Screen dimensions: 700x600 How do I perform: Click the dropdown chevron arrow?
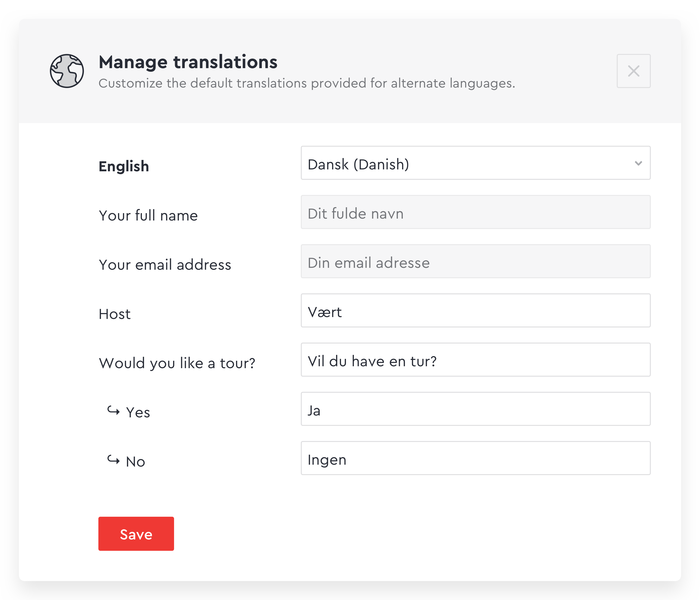click(x=638, y=163)
